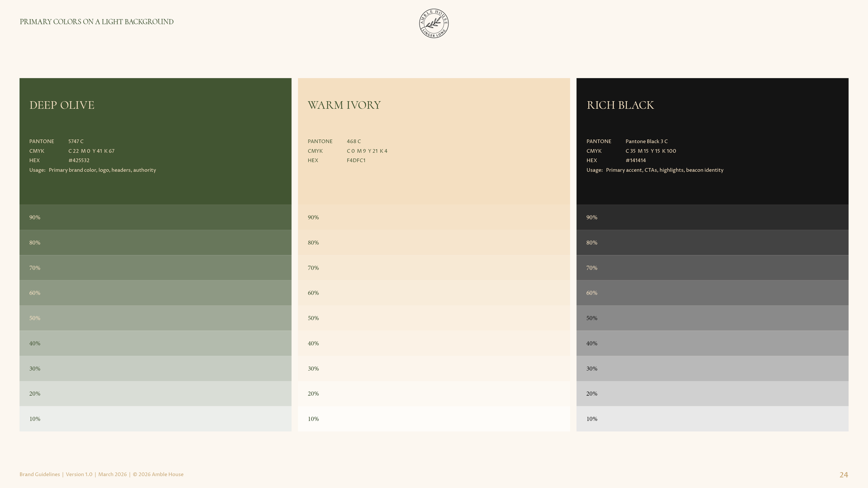This screenshot has width=868, height=488.
Task: Click the Rich Black 40% tint band
Action: click(712, 343)
